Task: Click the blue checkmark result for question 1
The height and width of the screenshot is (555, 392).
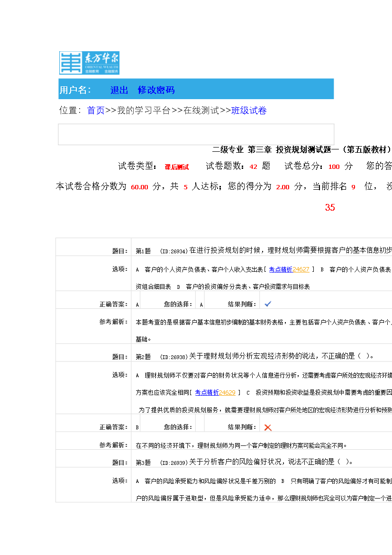Action: coord(268,304)
